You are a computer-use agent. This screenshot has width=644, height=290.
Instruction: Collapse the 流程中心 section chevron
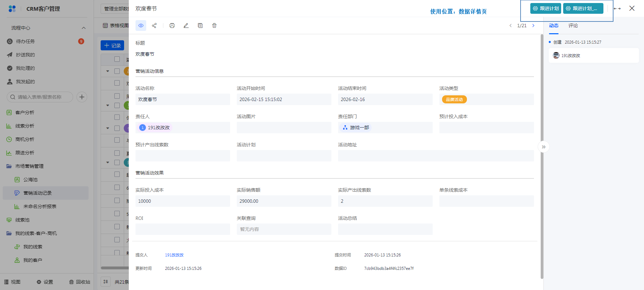point(84,28)
